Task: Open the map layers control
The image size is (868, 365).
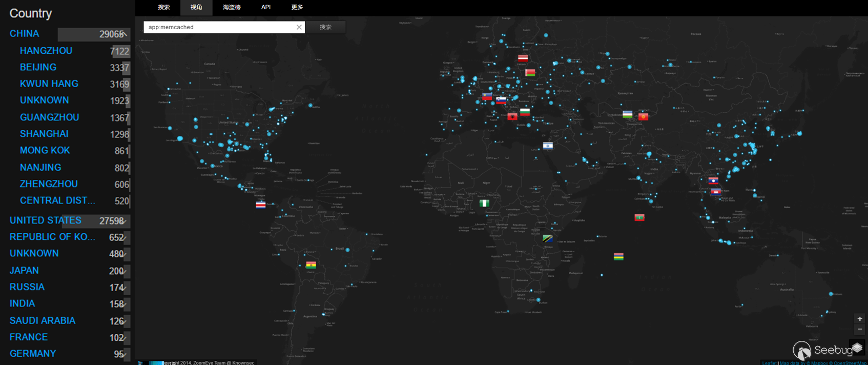Action: tap(857, 348)
